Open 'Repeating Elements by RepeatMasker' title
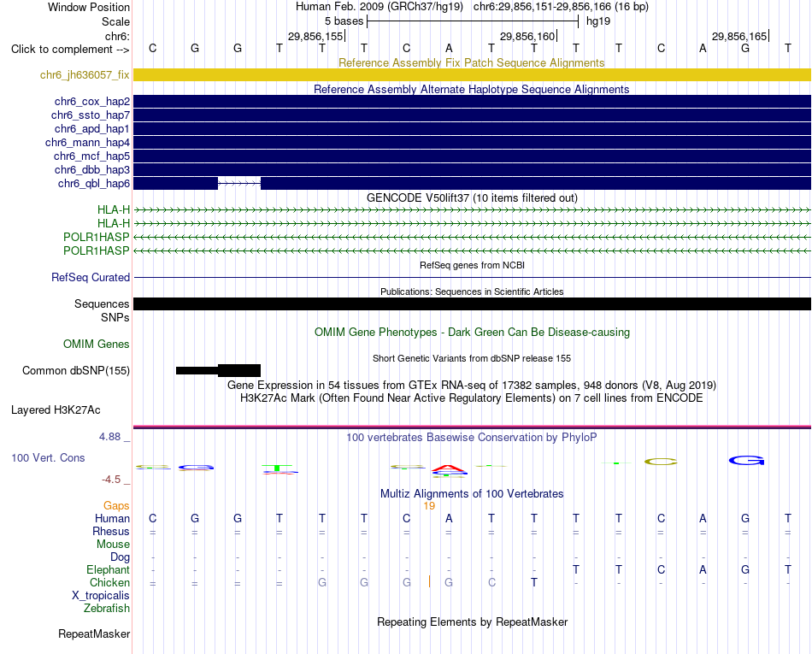 tap(472, 622)
